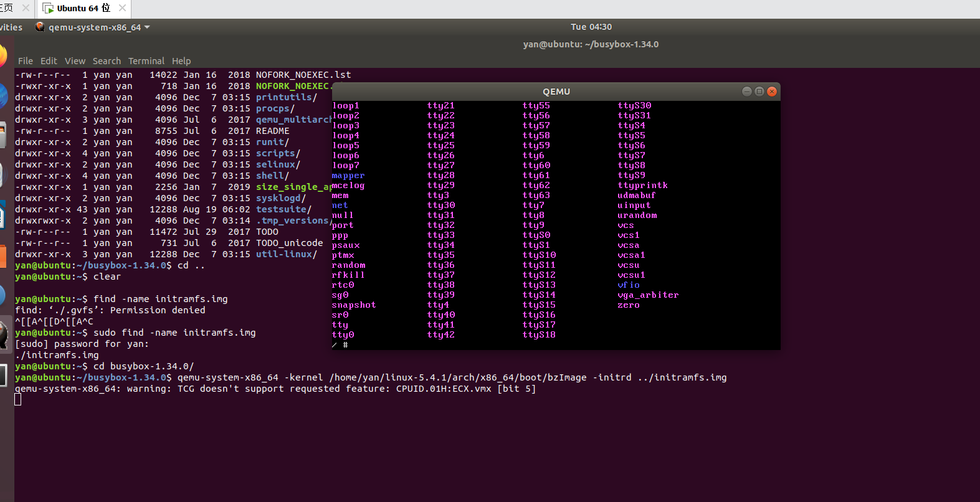Viewport: 980px width, 502px height.
Task: Open the clock showing Tue 04:30
Action: pos(591,27)
